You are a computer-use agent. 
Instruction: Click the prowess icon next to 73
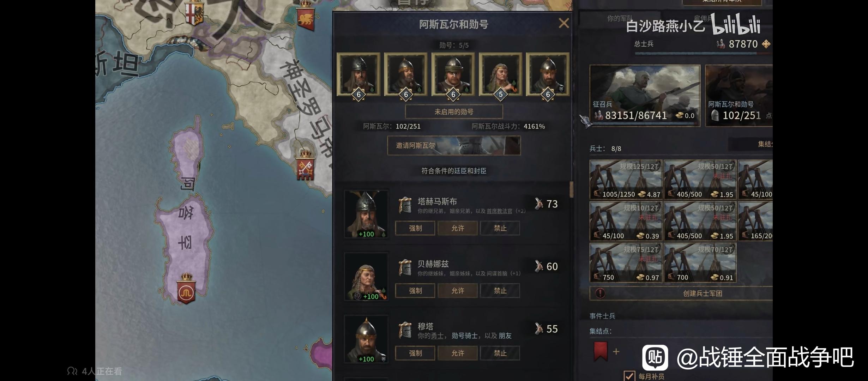click(538, 204)
